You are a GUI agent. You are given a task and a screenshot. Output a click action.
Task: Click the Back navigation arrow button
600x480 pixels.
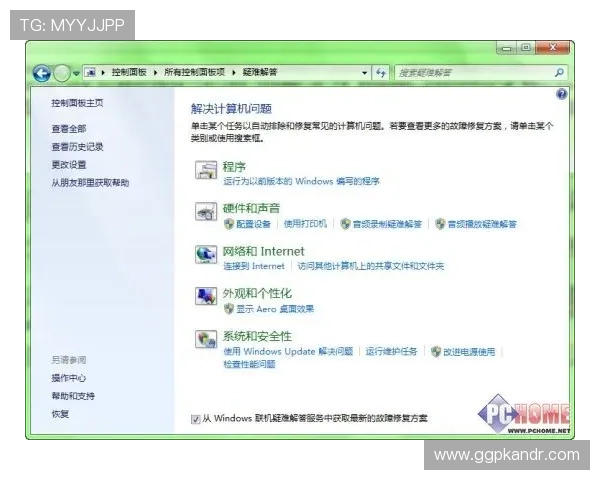[x=42, y=73]
